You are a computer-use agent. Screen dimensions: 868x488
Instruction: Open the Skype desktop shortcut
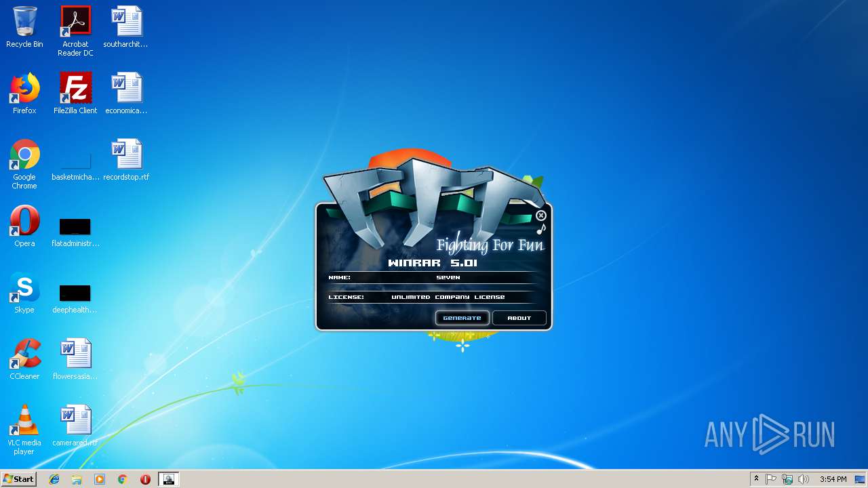(24, 293)
